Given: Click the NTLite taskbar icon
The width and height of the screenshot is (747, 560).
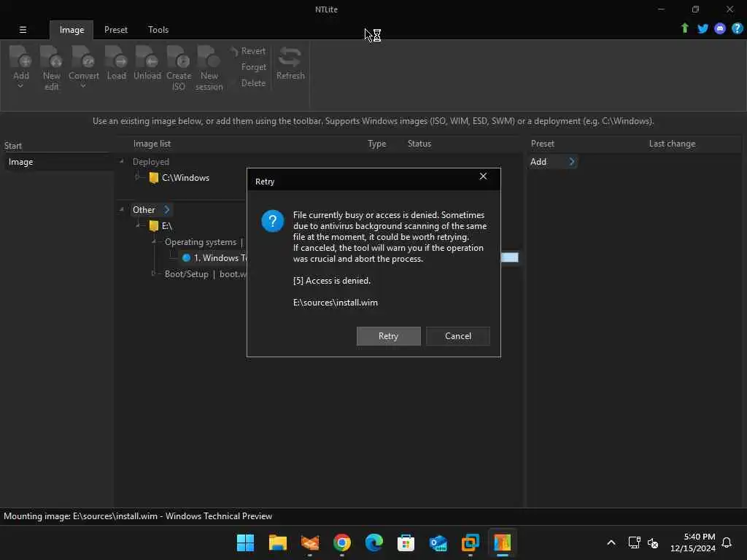Looking at the screenshot, I should [x=502, y=542].
